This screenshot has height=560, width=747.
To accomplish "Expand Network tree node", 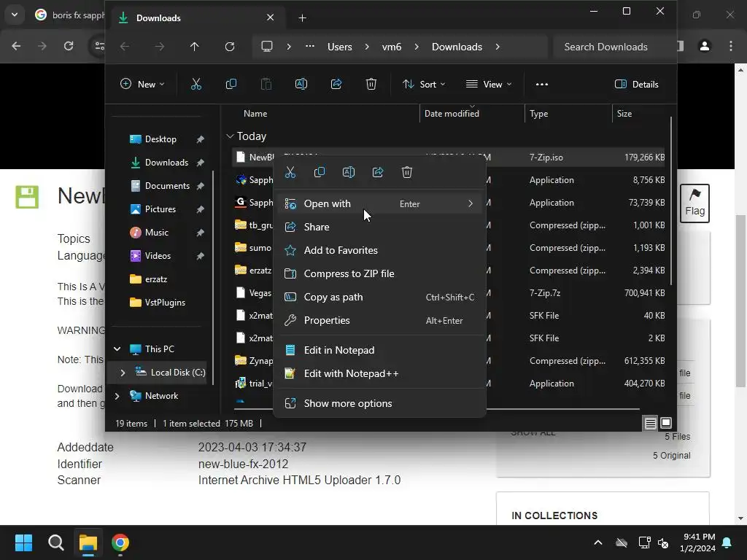I will pyautogui.click(x=117, y=396).
